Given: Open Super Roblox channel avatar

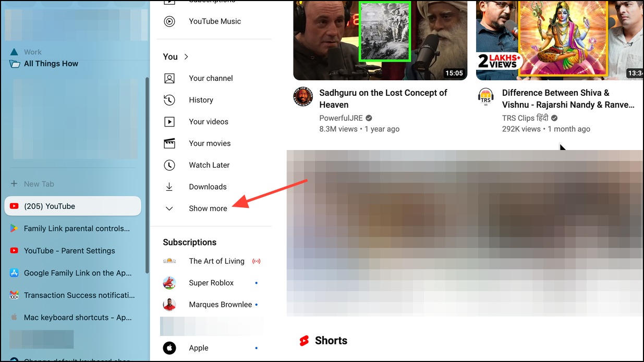Looking at the screenshot, I should coord(169,283).
